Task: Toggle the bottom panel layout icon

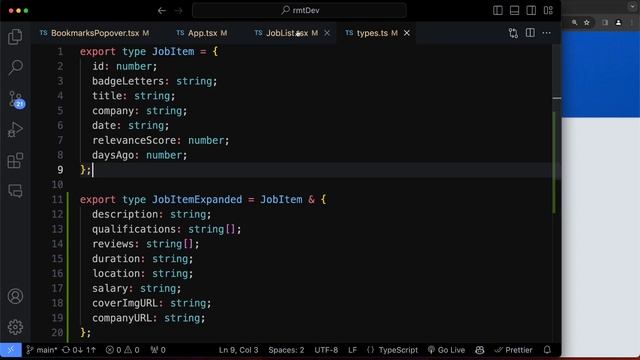Action: tap(514, 10)
